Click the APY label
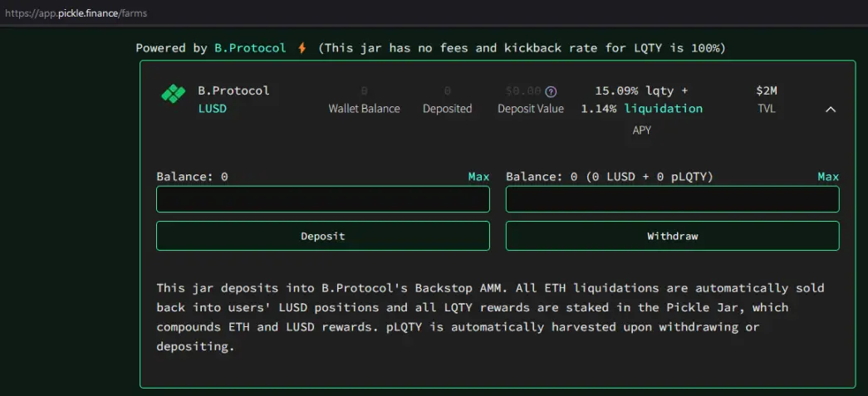Viewport: 868px width, 396px height. point(641,130)
